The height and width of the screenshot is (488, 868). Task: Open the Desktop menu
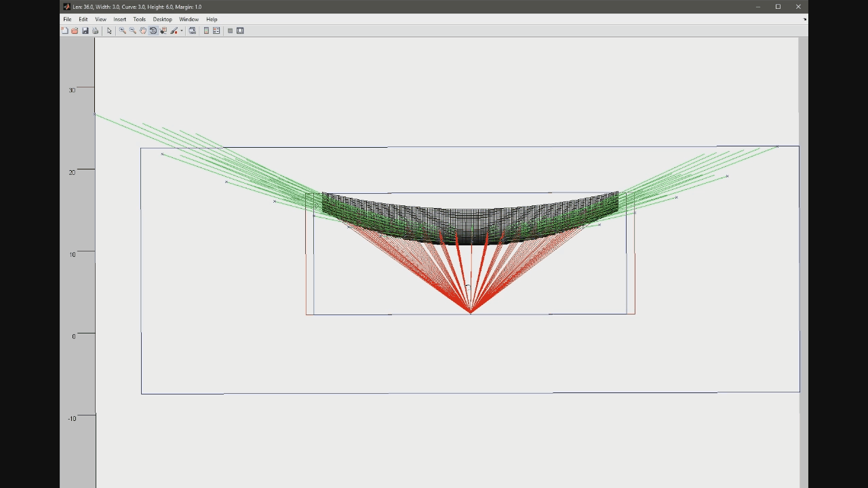tap(162, 19)
